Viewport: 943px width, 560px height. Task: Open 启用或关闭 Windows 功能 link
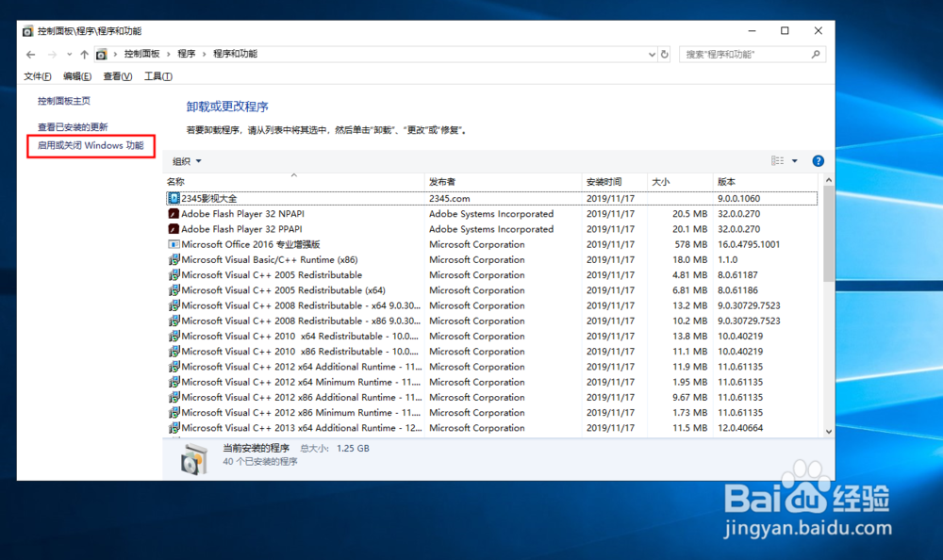(91, 145)
